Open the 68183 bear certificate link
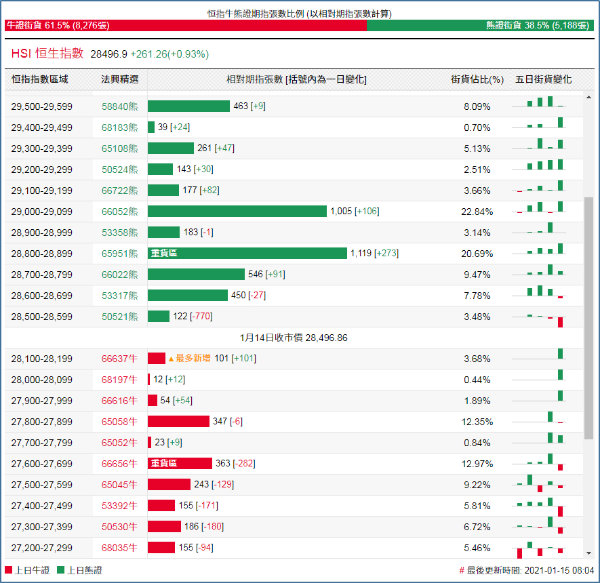 click(119, 127)
